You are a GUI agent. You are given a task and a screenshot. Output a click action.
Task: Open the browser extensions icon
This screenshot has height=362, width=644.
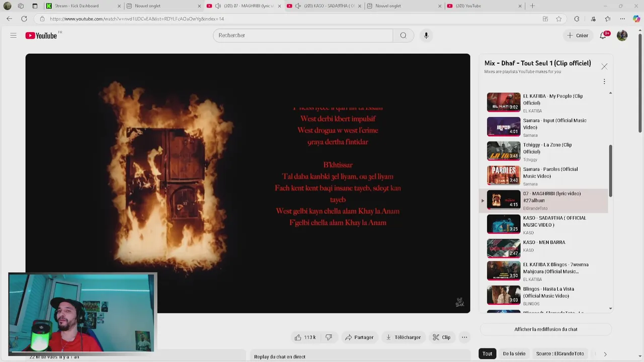[577, 19]
